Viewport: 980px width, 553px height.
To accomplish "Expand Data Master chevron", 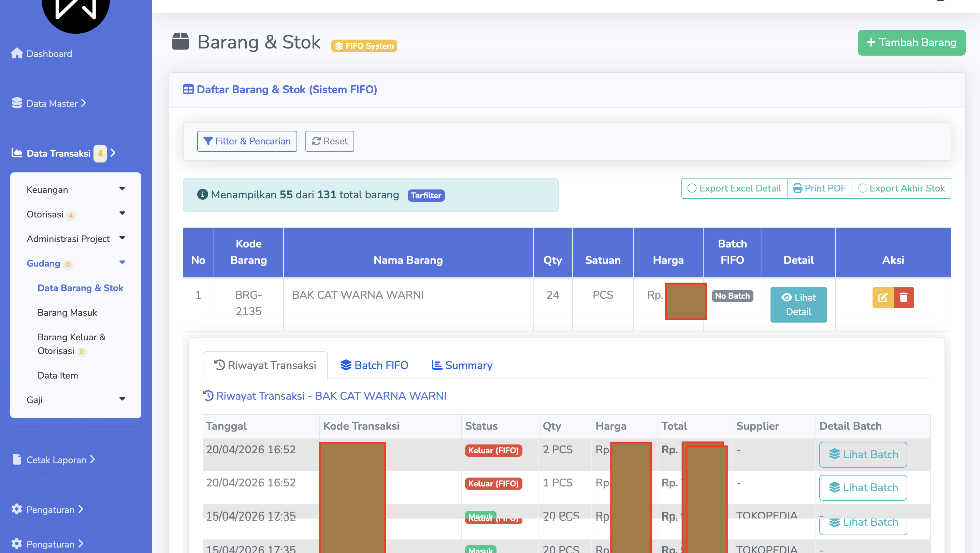I will (84, 103).
